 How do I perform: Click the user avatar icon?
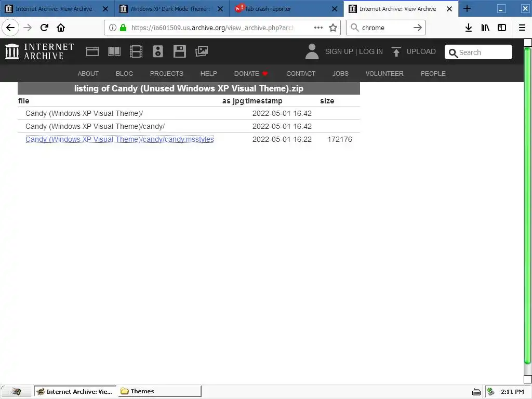coord(312,51)
